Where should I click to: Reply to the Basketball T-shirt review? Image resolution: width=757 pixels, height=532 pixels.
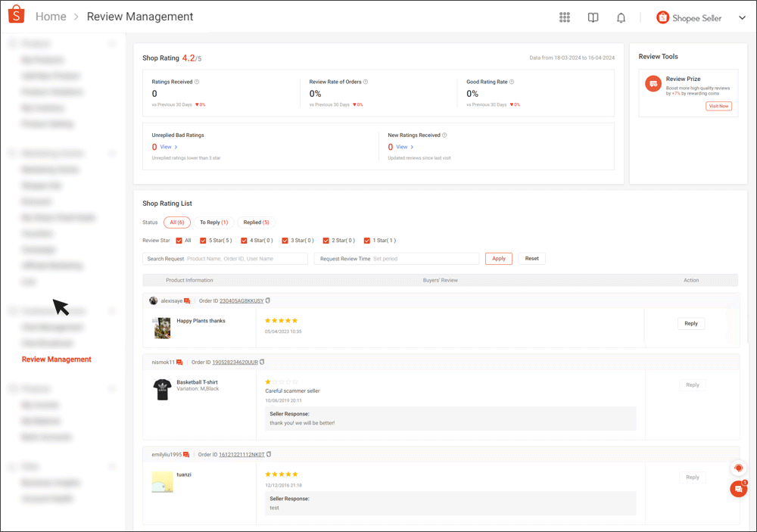(x=691, y=384)
